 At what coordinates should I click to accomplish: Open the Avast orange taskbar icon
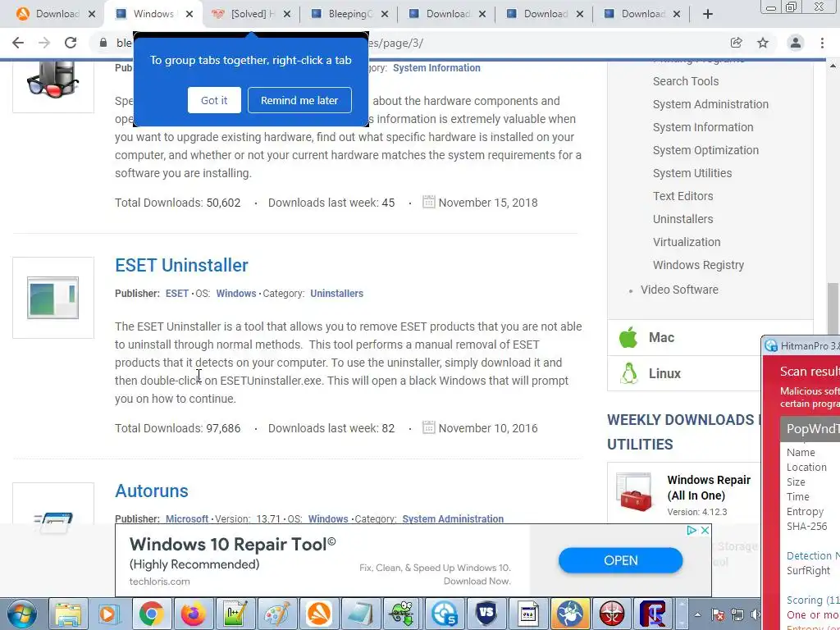pyautogui.click(x=319, y=614)
